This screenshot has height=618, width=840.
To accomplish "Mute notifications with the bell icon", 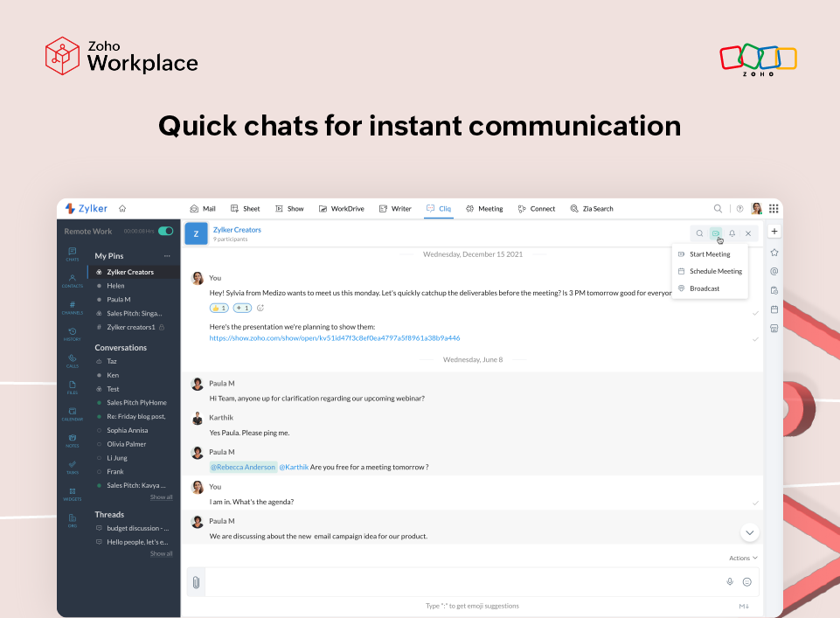I will (x=732, y=233).
